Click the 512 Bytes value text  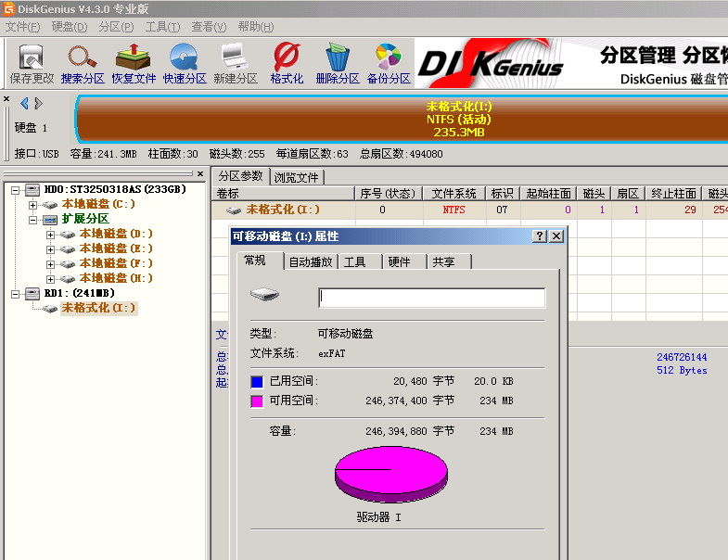point(682,370)
